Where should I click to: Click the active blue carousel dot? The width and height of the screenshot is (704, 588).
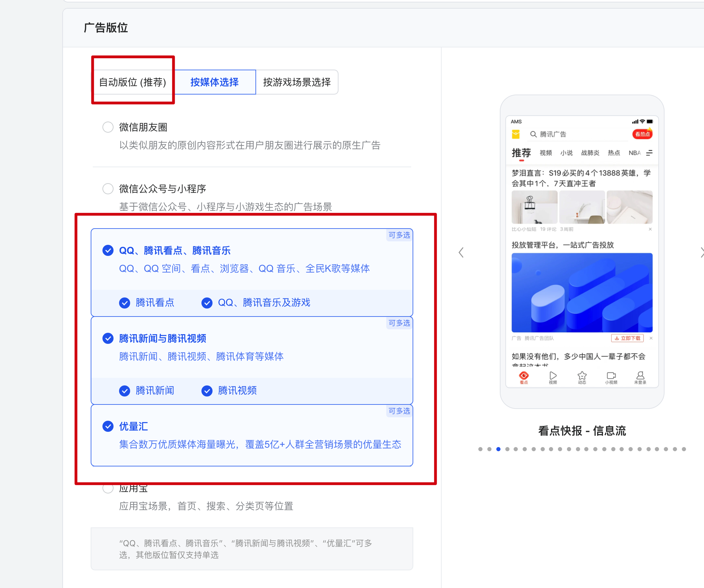click(498, 449)
